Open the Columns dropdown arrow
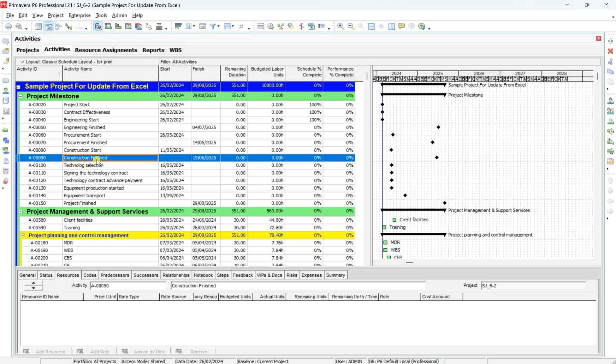This screenshot has width=616, height=364. (x=194, y=26)
